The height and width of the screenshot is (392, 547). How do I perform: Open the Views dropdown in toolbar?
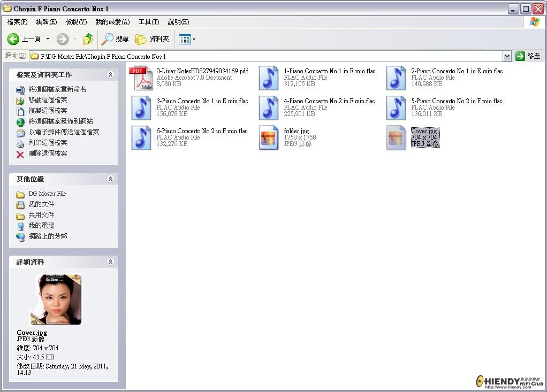187,39
